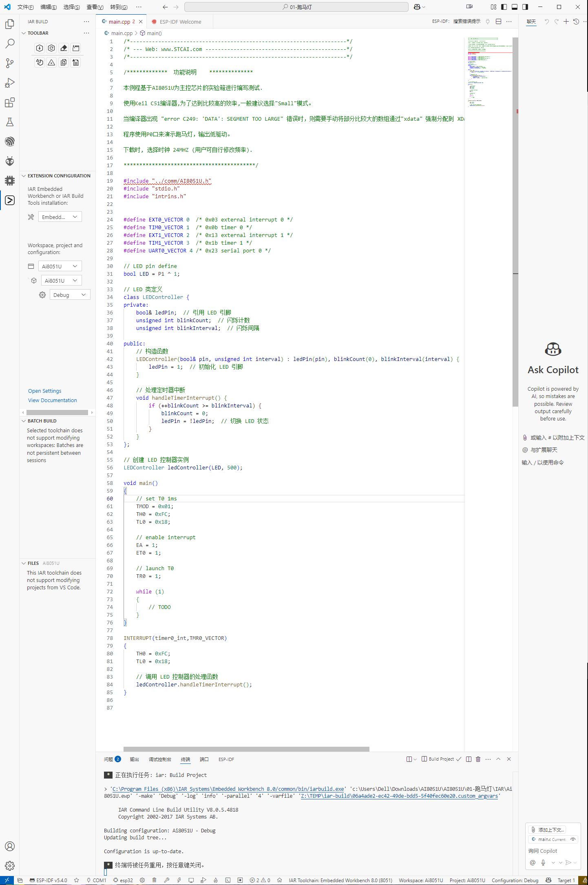Collapse the BATCH BUILD section

click(24, 421)
